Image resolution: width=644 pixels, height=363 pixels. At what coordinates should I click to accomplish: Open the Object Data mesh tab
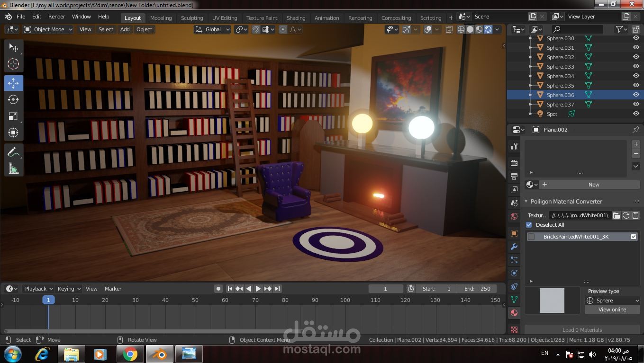click(x=514, y=300)
